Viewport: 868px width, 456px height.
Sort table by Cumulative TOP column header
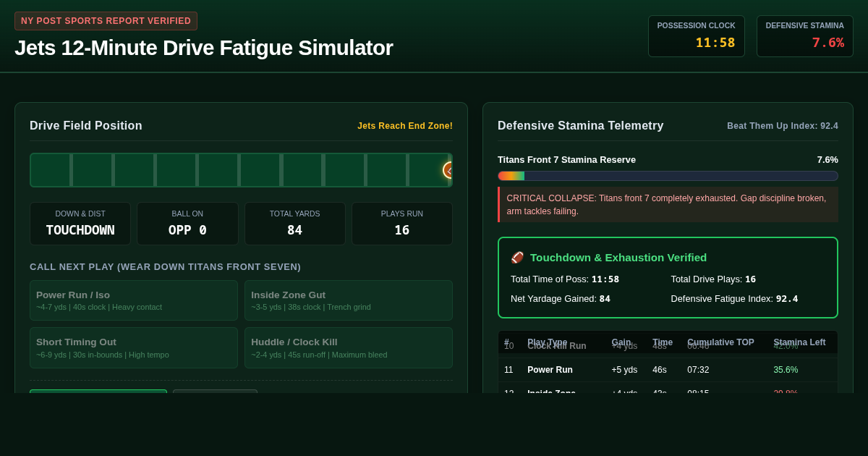[720, 342]
